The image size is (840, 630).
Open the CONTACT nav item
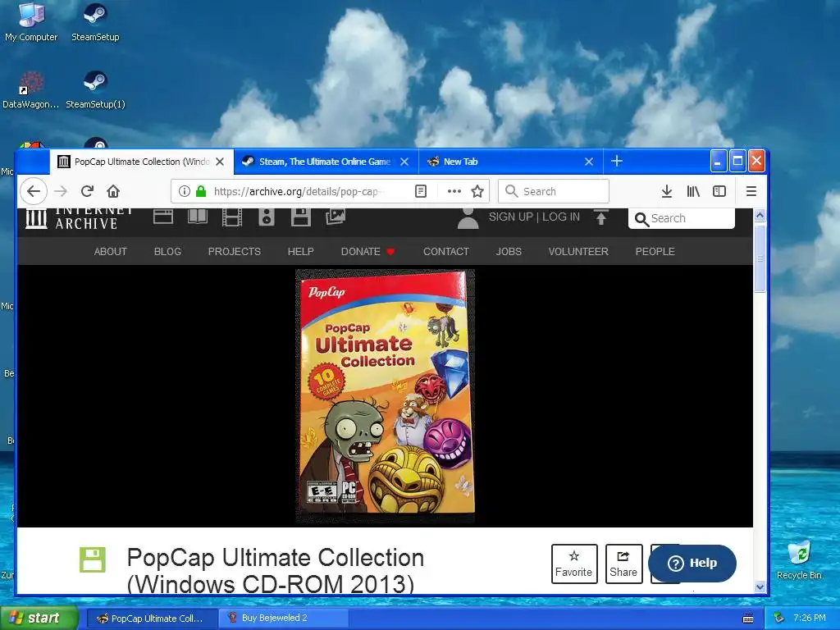tap(445, 251)
